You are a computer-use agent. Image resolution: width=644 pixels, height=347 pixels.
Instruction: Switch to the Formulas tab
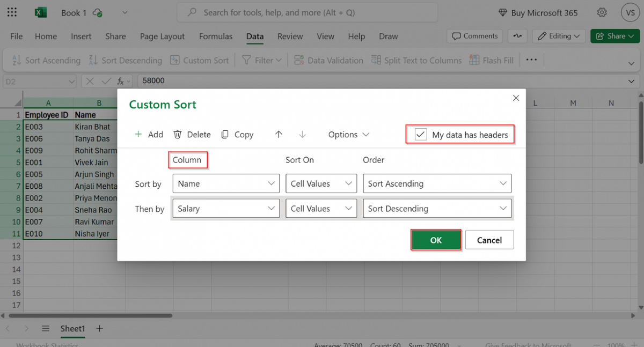click(216, 36)
